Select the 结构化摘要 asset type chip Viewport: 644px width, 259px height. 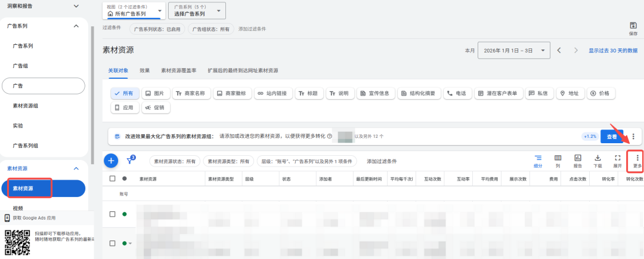[x=419, y=93]
